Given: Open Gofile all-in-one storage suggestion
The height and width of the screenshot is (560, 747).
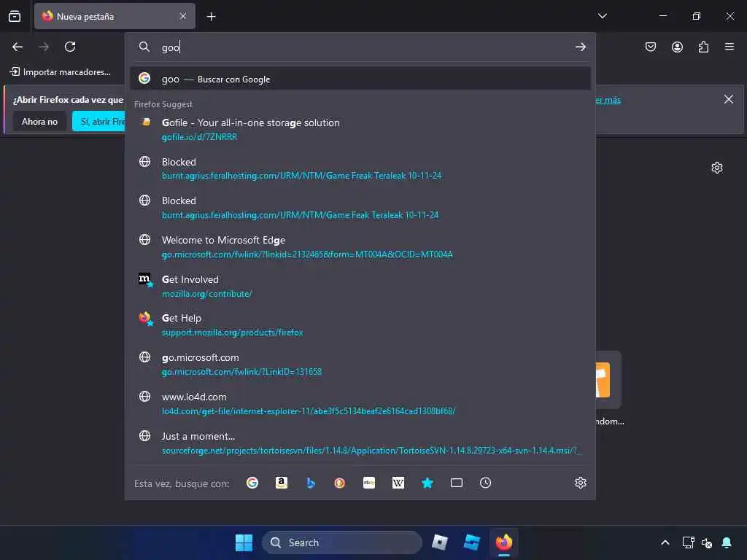Looking at the screenshot, I should (x=360, y=130).
